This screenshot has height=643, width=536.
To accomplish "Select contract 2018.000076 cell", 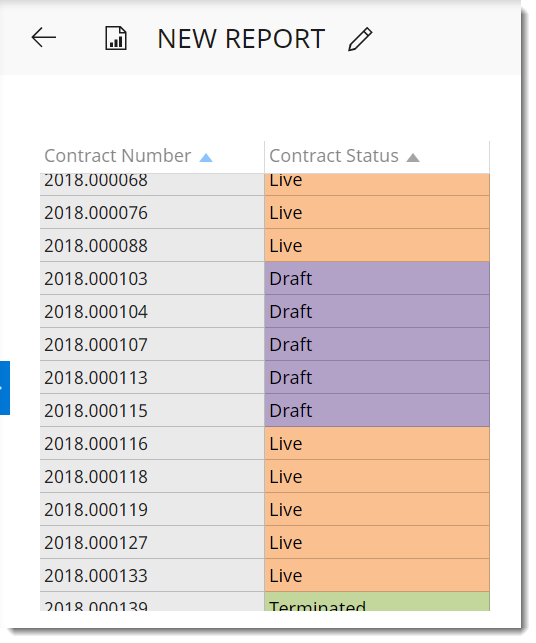I will coord(152,212).
